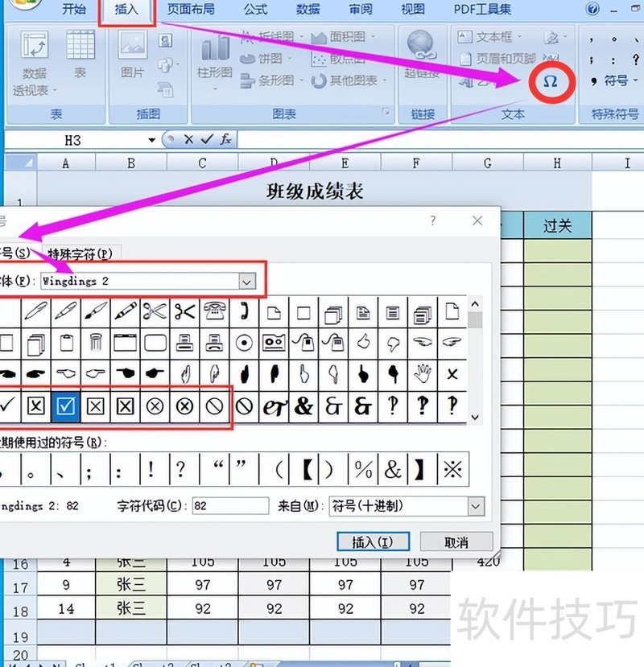Insert a PivotTable (数据透视表)
The width and height of the screenshot is (644, 667).
[35, 63]
